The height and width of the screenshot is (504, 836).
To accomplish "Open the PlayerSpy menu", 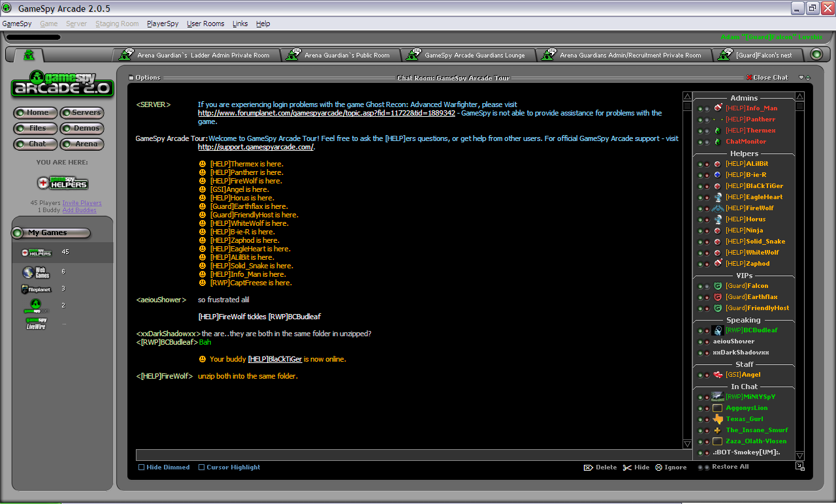I will coord(163,24).
